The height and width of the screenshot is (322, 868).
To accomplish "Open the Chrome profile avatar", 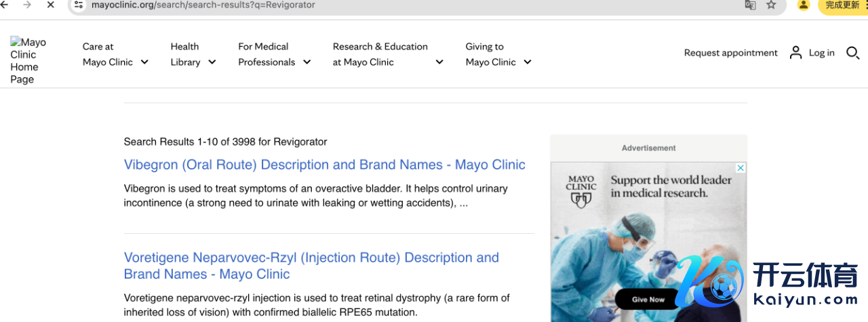I will point(804,5).
